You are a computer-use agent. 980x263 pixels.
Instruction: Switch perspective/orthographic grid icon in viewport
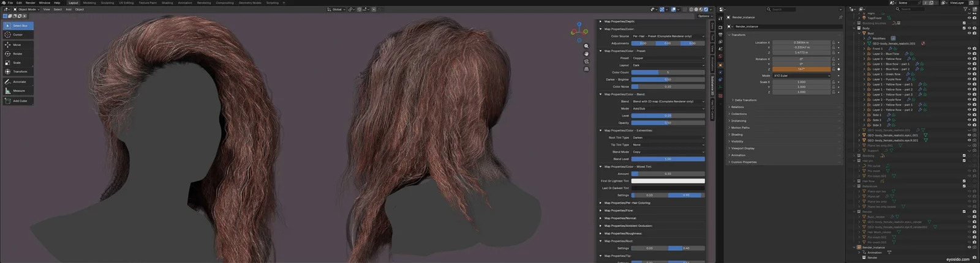tap(586, 69)
